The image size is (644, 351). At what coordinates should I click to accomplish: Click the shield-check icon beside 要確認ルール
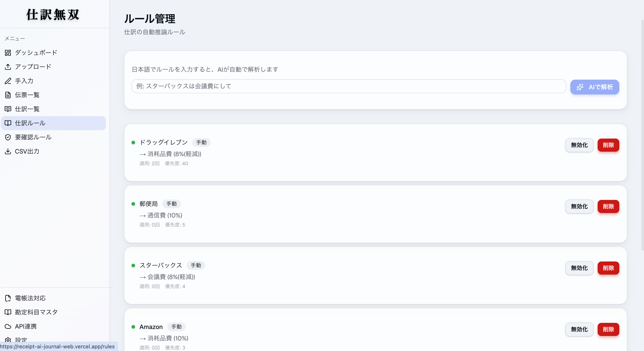click(x=8, y=137)
